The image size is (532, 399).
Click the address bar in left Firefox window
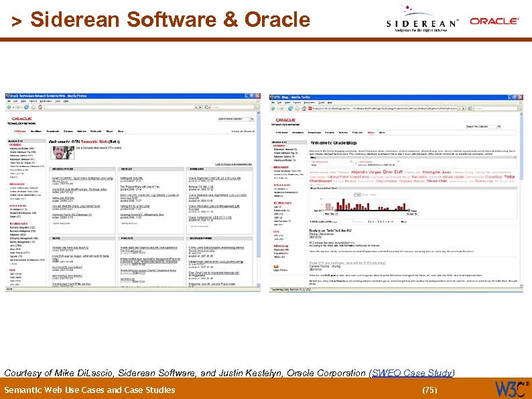(x=119, y=107)
